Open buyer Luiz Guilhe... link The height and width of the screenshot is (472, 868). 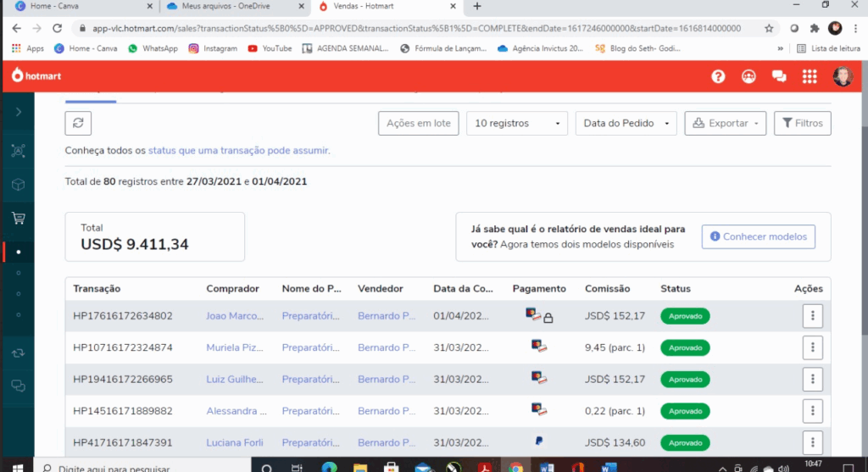(235, 379)
